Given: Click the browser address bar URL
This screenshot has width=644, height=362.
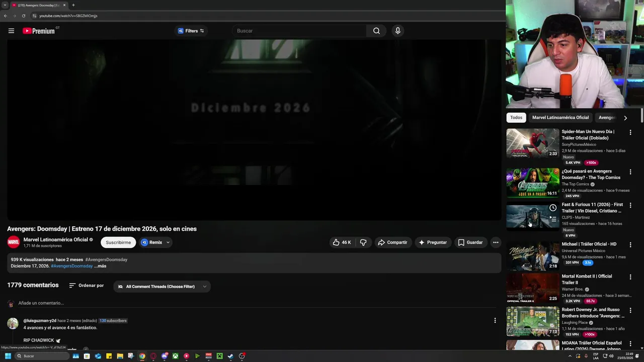Looking at the screenshot, I should click(68, 16).
